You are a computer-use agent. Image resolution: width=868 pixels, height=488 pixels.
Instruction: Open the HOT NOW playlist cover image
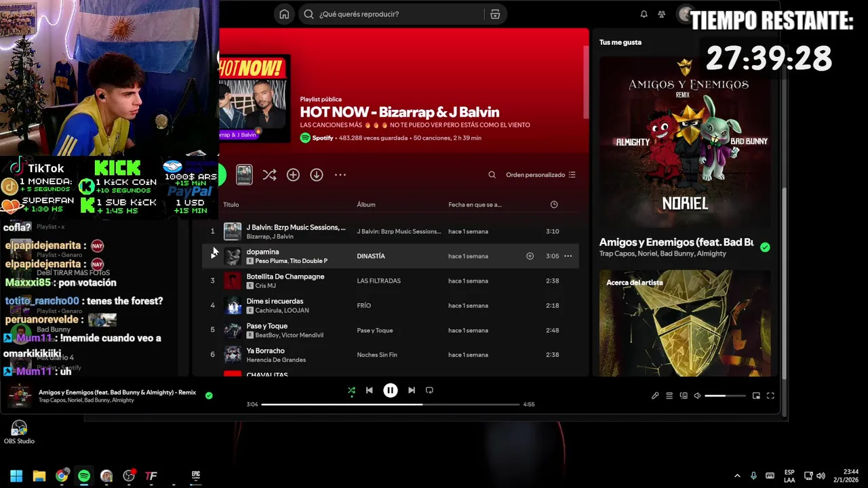coord(254,99)
